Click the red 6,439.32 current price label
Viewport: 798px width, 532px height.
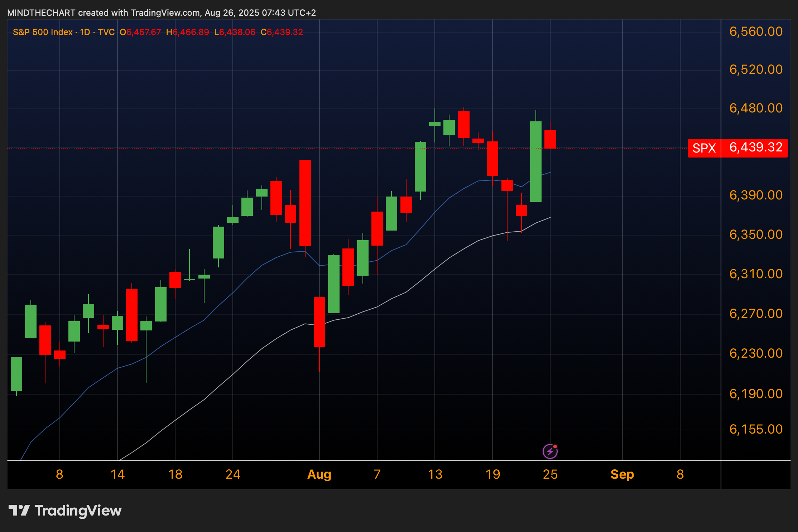coord(755,147)
